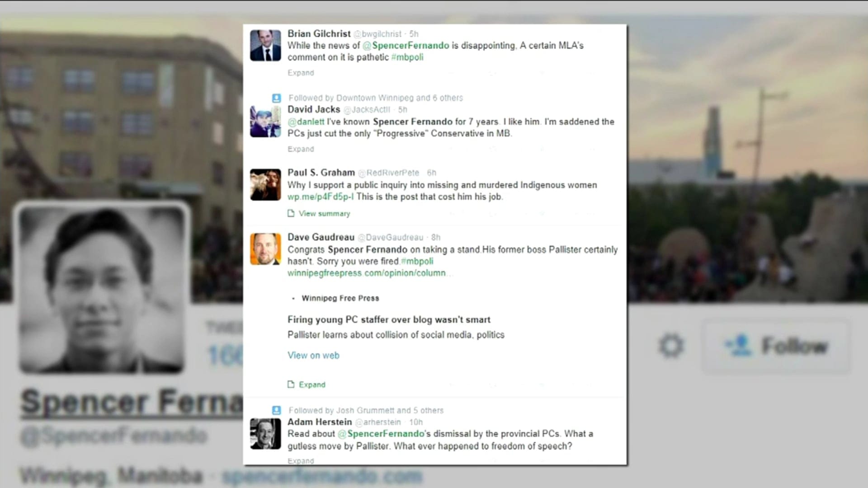Expand Adam Herstein's tweet
Image resolution: width=868 pixels, height=488 pixels.
coord(301,461)
